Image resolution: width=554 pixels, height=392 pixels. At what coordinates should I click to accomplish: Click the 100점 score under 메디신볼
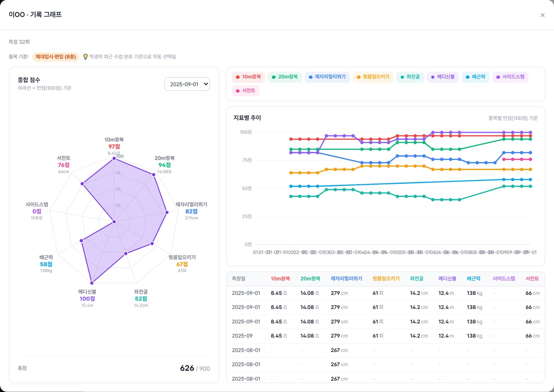click(87, 299)
